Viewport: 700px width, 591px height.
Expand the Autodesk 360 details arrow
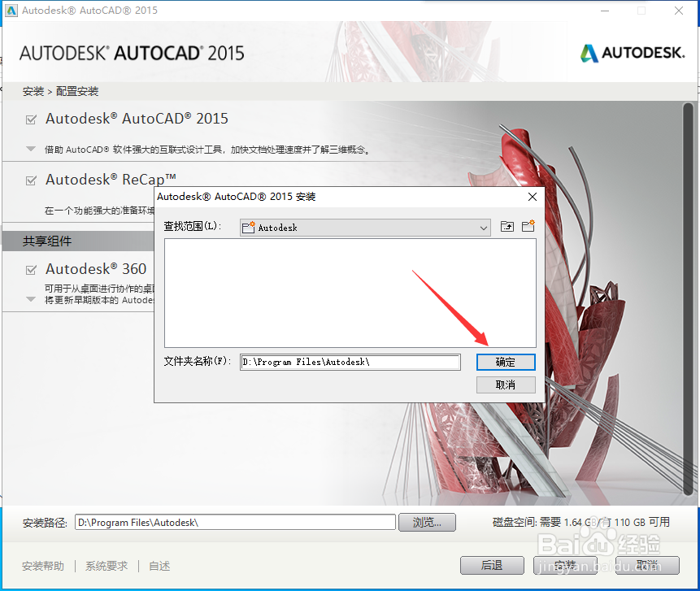[31, 299]
